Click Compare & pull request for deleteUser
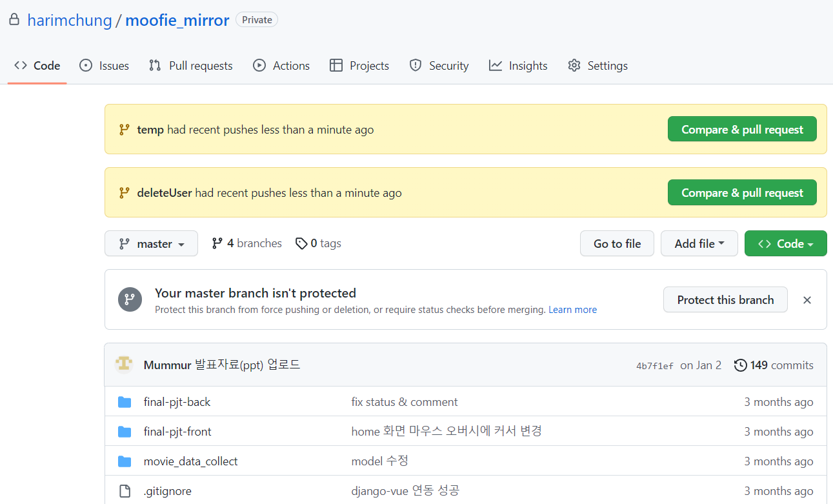Image resolution: width=833 pixels, height=504 pixels. coord(742,192)
